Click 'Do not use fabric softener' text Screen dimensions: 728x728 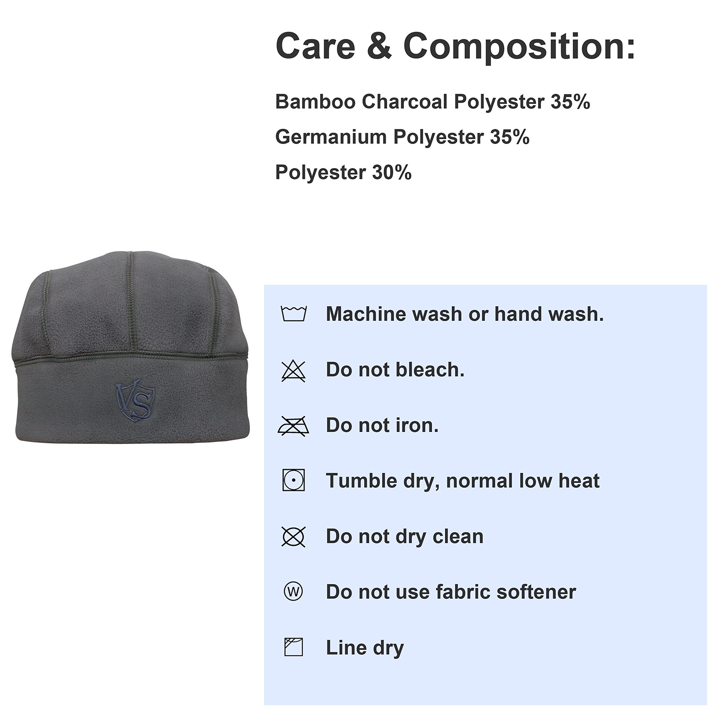coord(451,592)
